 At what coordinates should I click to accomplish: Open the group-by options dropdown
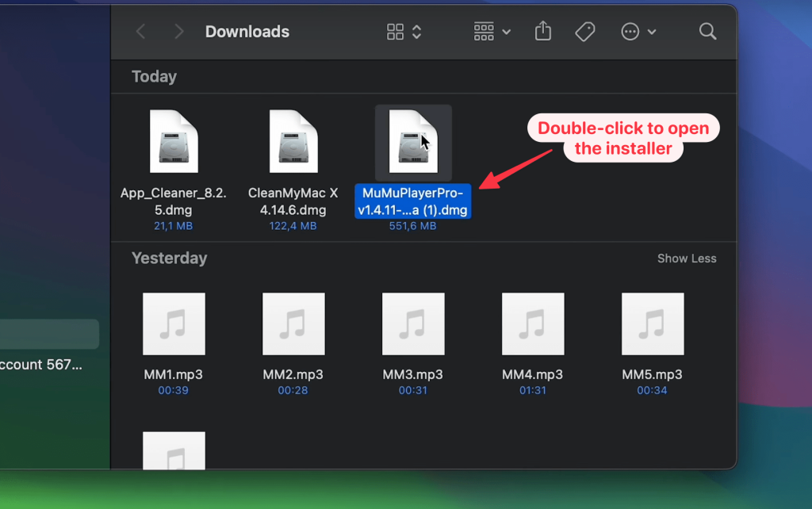(492, 32)
